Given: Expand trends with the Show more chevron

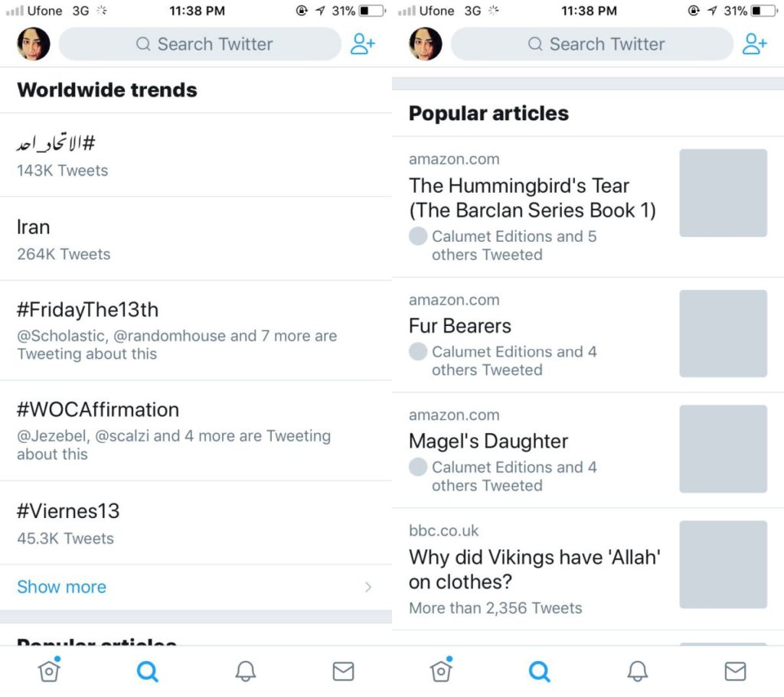Looking at the screenshot, I should point(369,587).
